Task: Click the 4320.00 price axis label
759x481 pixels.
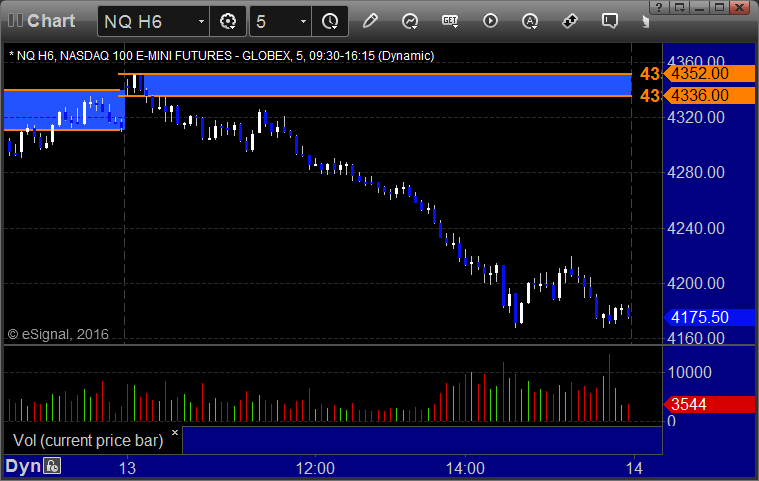Action: 696,117
